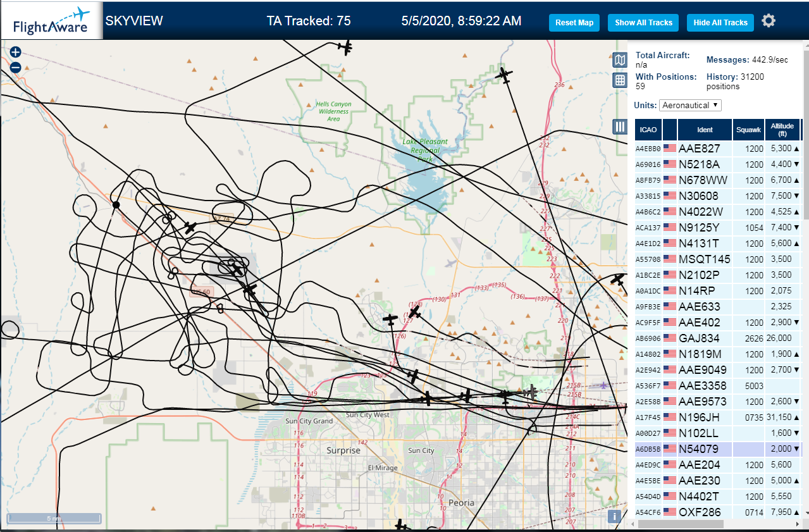Select aircraft row AAE9049
This screenshot has height=532, width=809.
718,370
